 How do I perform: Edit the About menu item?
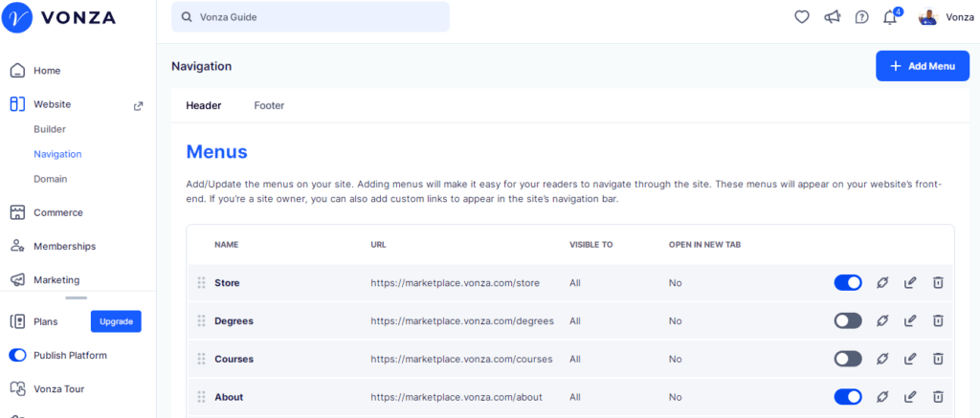910,397
